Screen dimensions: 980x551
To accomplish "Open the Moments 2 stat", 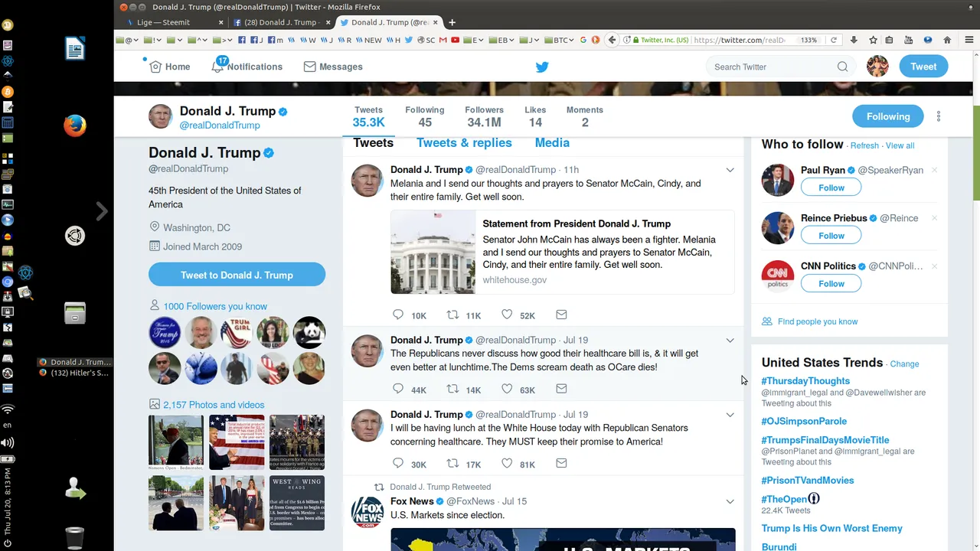I will (585, 116).
